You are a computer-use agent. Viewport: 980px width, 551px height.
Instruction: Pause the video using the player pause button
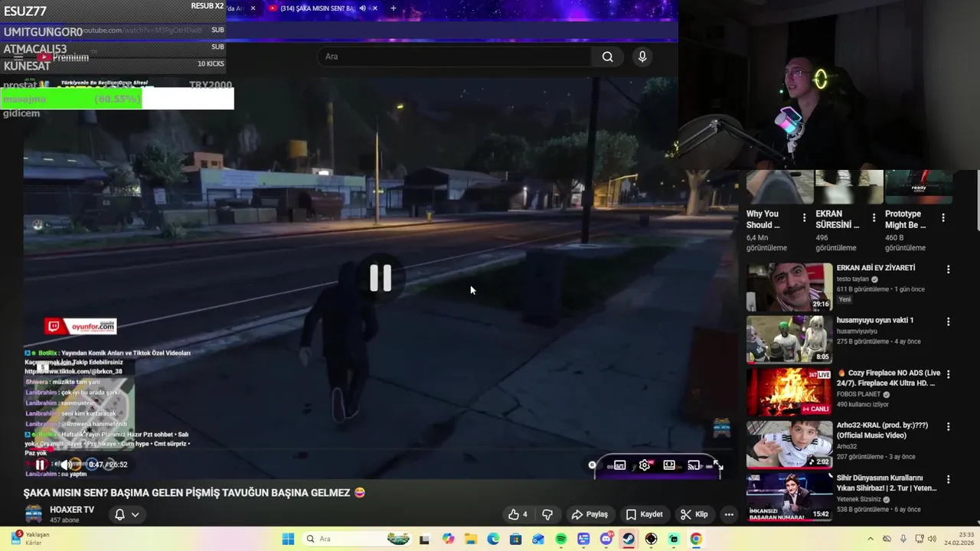[40, 465]
